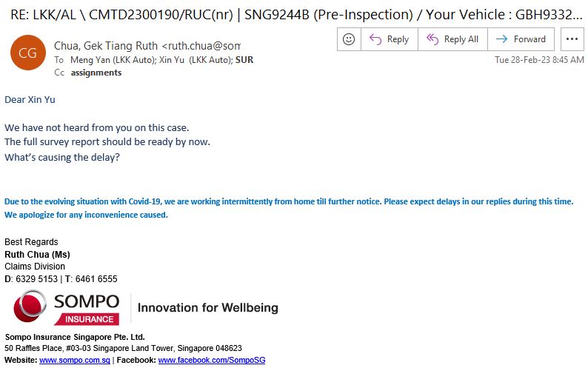The image size is (588, 368).
Task: Open the www.sompo.com.sg website link
Action: coord(75,360)
